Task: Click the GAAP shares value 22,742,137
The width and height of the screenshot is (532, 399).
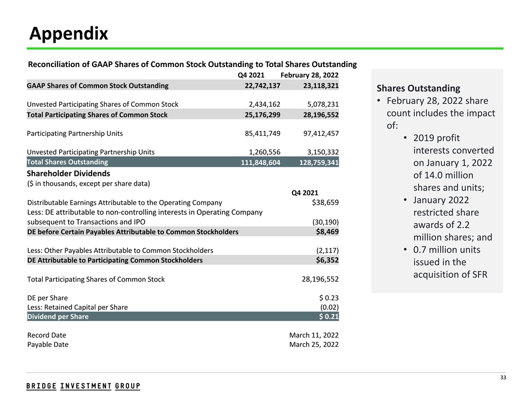Action: click(x=262, y=85)
